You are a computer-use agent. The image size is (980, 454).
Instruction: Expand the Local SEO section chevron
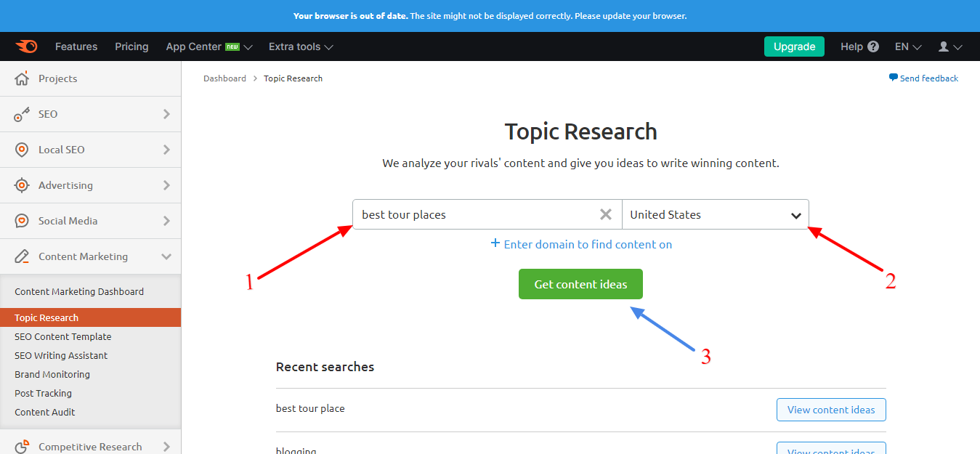pos(166,150)
